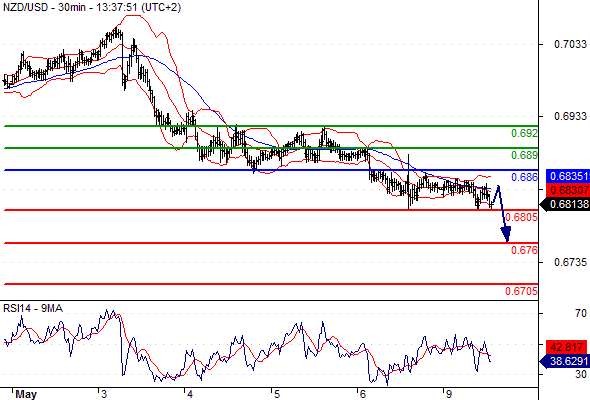
Task: Select the red 0.68307 price tag
Action: (567, 190)
